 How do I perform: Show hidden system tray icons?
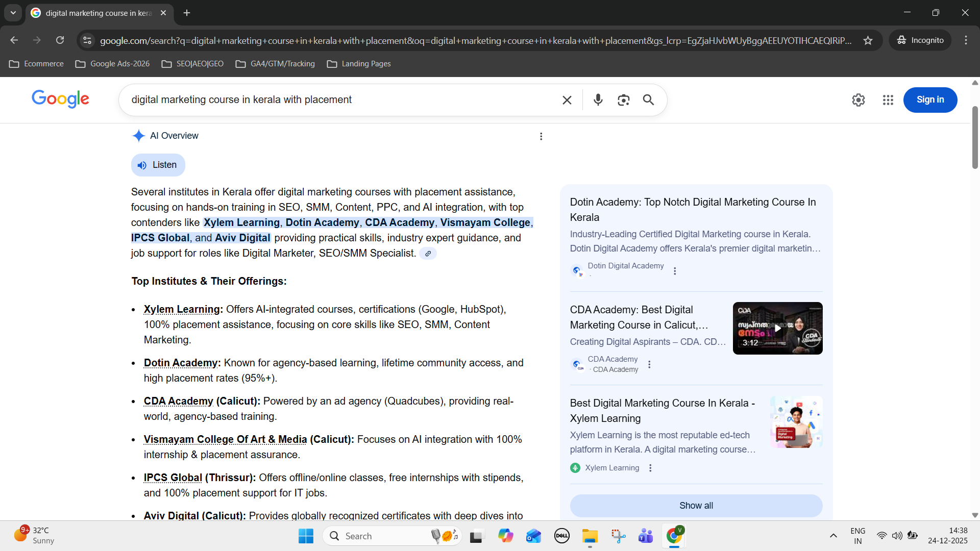[x=833, y=536]
